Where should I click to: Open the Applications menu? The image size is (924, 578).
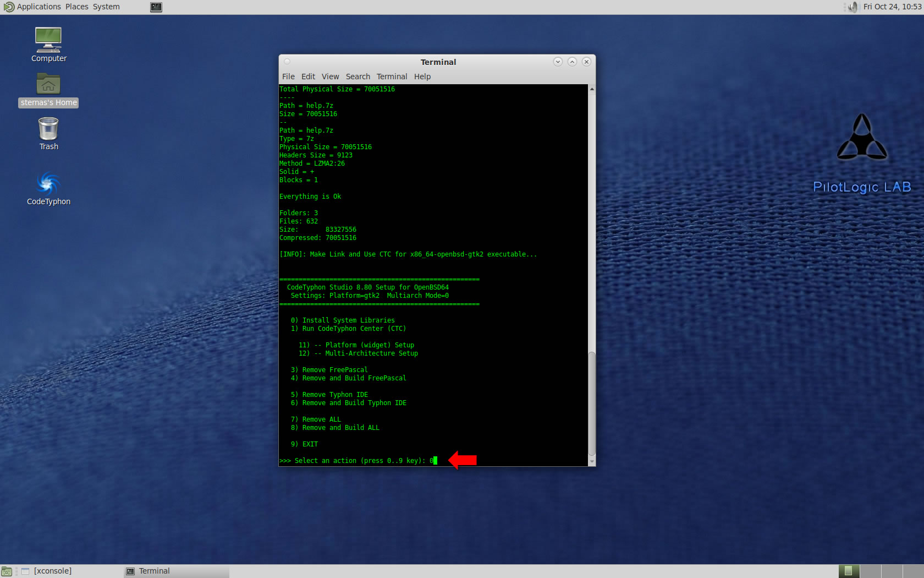[x=33, y=7]
